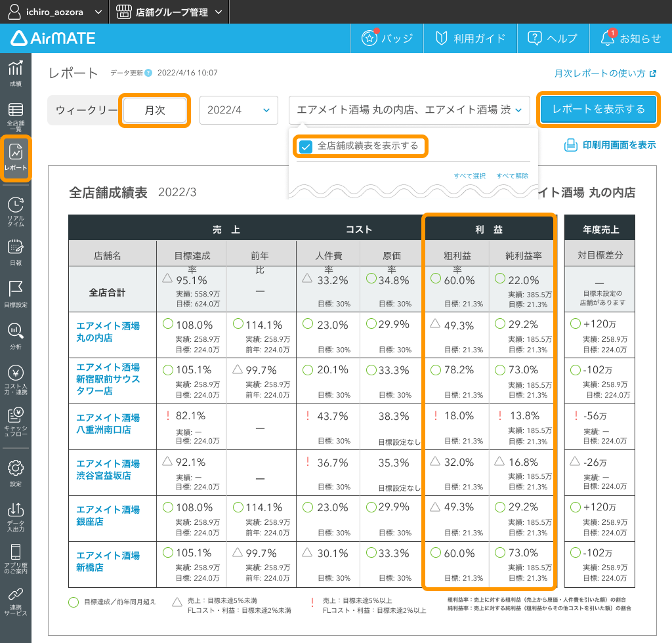Click the external link icon beside 月次レポートの使い方
The width and height of the screenshot is (672, 643).
pyautogui.click(x=653, y=73)
